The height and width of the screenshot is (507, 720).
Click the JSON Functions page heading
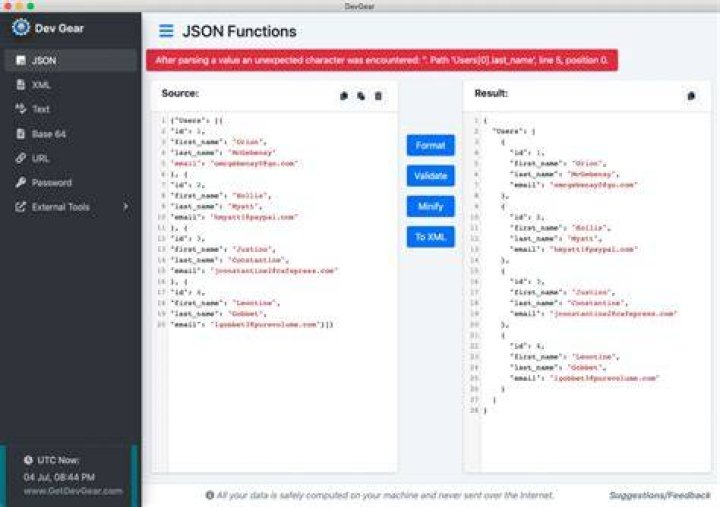239,31
